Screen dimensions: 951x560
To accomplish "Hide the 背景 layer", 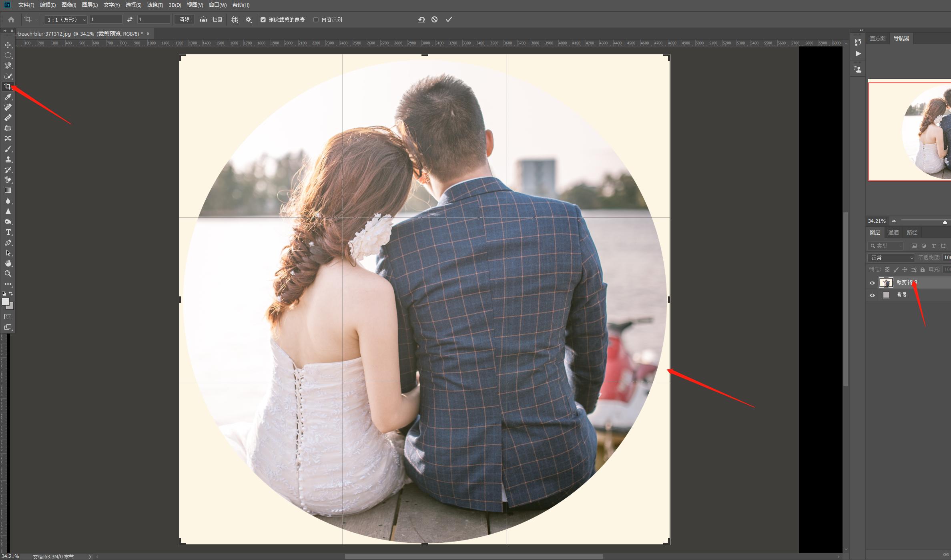I will [872, 295].
